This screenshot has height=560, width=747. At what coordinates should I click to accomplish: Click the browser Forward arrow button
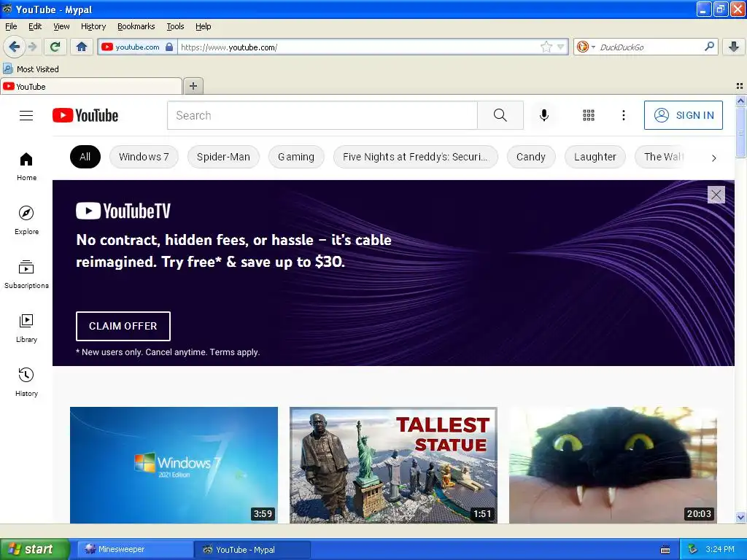click(32, 47)
